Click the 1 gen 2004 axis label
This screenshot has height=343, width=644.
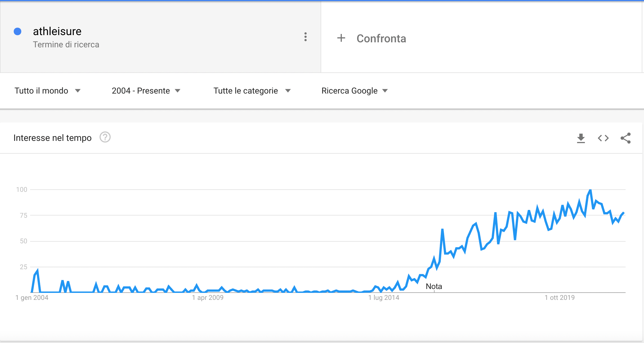pos(32,298)
